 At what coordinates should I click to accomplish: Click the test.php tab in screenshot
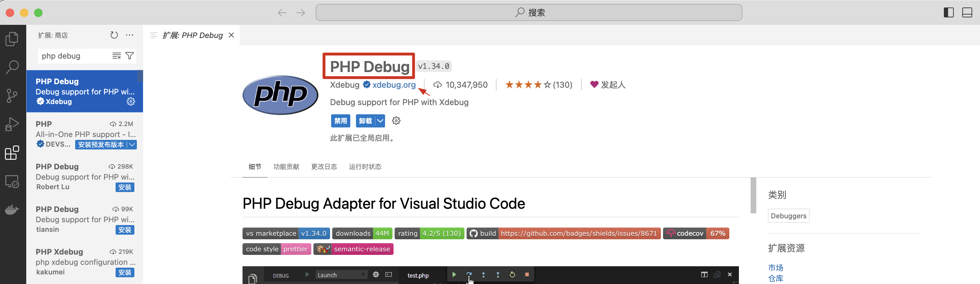click(418, 275)
